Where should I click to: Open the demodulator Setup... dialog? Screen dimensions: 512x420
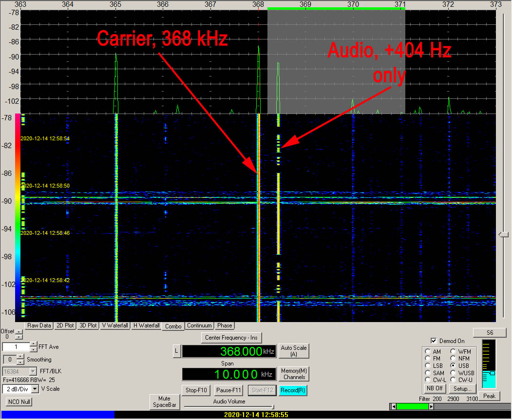coord(462,389)
